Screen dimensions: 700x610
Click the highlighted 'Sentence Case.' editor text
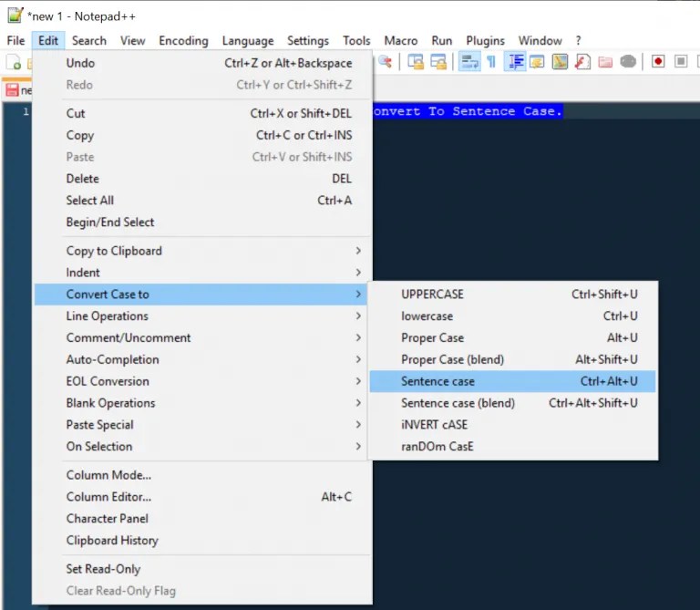point(507,111)
